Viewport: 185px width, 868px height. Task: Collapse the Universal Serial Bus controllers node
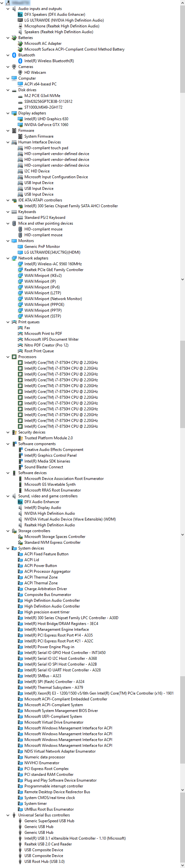coord(8,815)
